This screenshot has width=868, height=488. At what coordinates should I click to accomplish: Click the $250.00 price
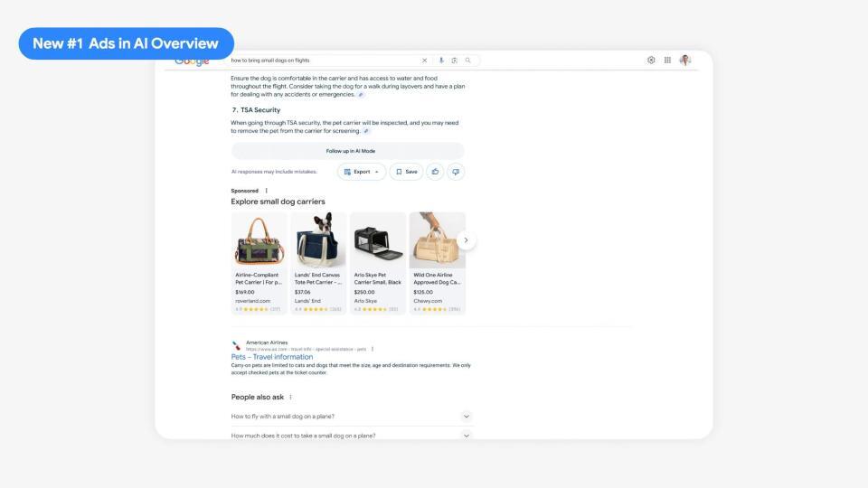[364, 292]
